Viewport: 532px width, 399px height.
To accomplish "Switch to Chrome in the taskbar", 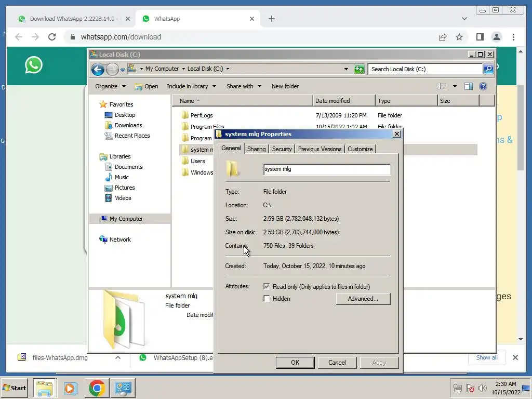I will (97, 388).
